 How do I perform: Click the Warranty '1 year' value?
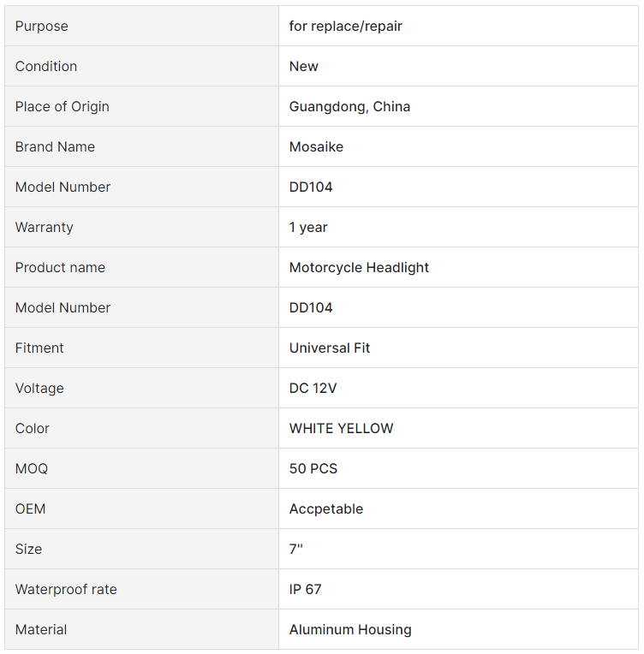click(308, 228)
